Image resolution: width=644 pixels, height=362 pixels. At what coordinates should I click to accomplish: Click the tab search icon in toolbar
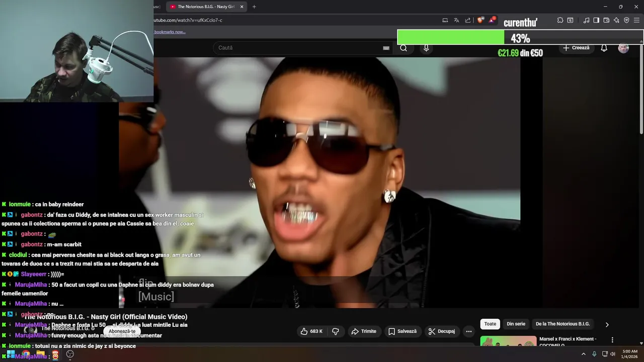point(570,20)
